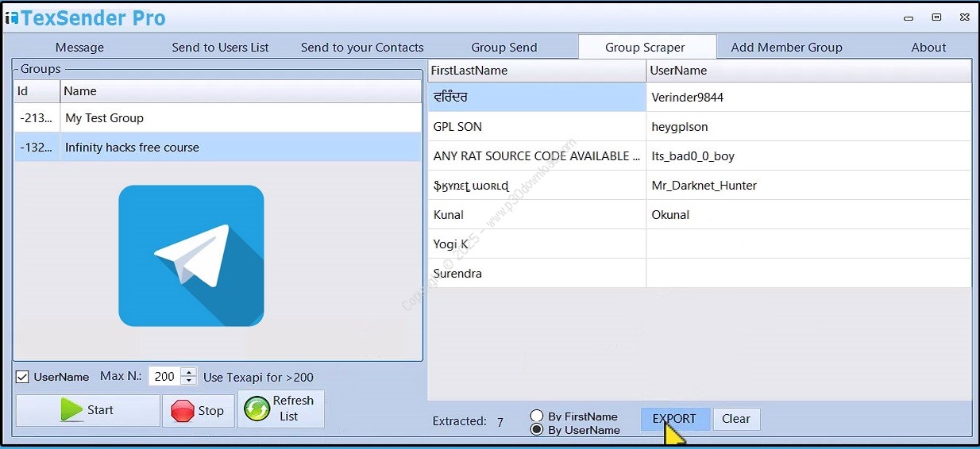Click the Max N. value field
980x449 pixels.
coord(164,377)
